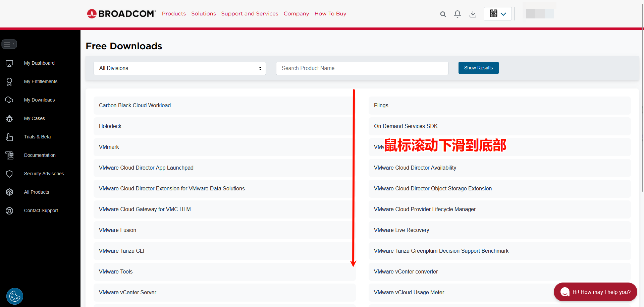Open Trials & Beta section
Screen dimensions: 644x307
tap(37, 137)
